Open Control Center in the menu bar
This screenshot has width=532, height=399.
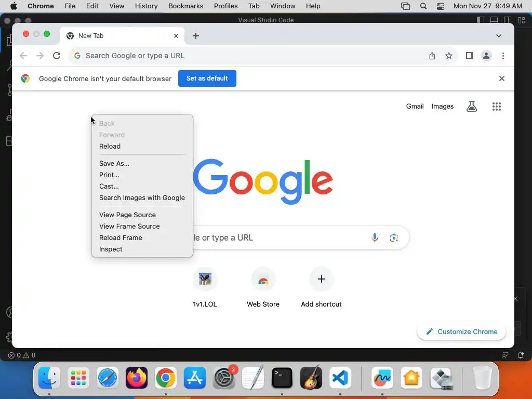coord(441,6)
